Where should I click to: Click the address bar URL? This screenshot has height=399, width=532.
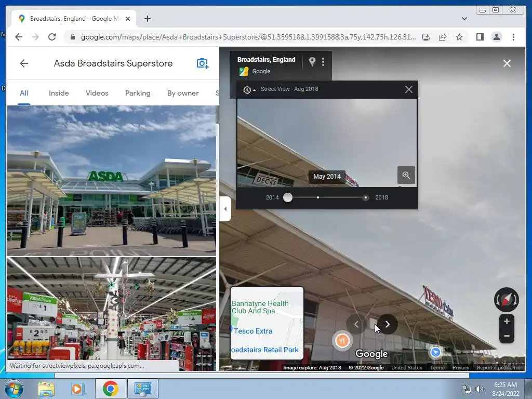tap(248, 37)
